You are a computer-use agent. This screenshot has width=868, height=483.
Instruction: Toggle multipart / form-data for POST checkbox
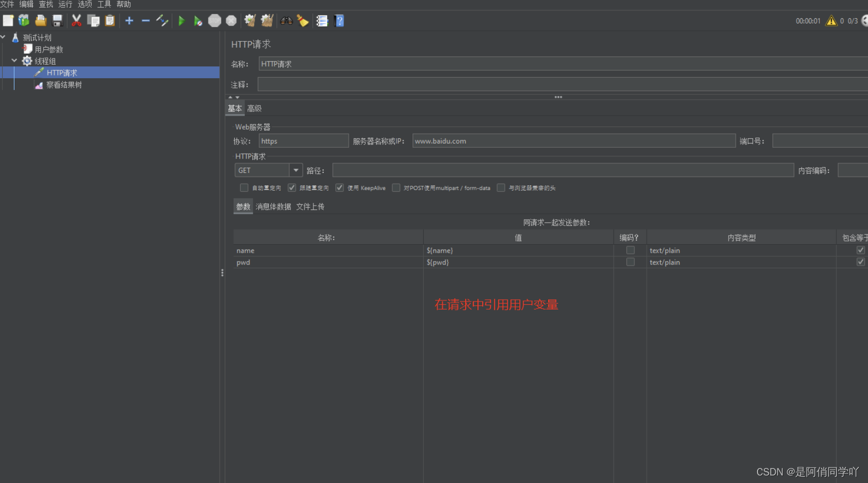pos(396,188)
